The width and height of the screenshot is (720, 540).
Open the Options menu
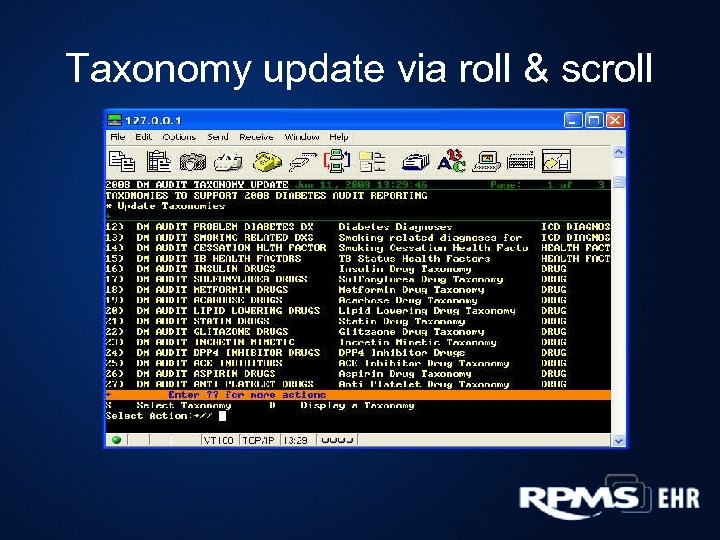[x=179, y=137]
